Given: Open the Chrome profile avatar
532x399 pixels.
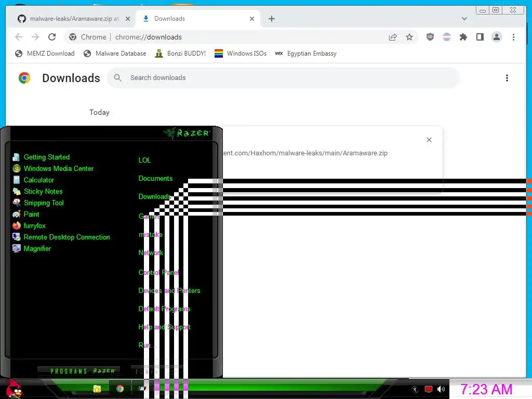Looking at the screenshot, I should coord(496,37).
